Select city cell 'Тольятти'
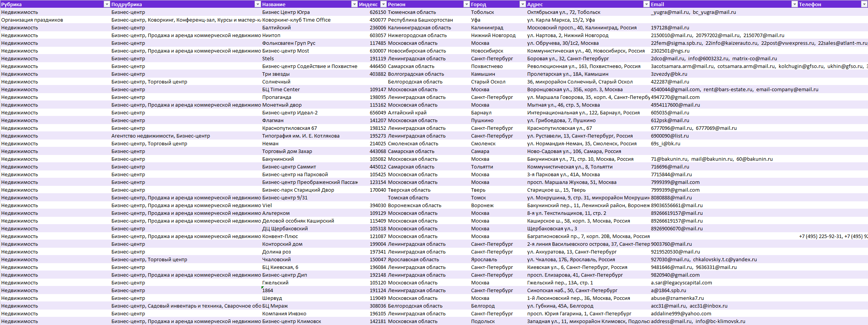The height and width of the screenshot is (325, 868). [498, 167]
